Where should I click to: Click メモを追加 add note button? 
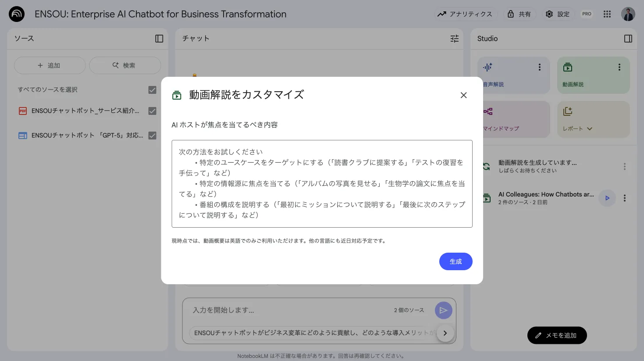click(x=557, y=335)
